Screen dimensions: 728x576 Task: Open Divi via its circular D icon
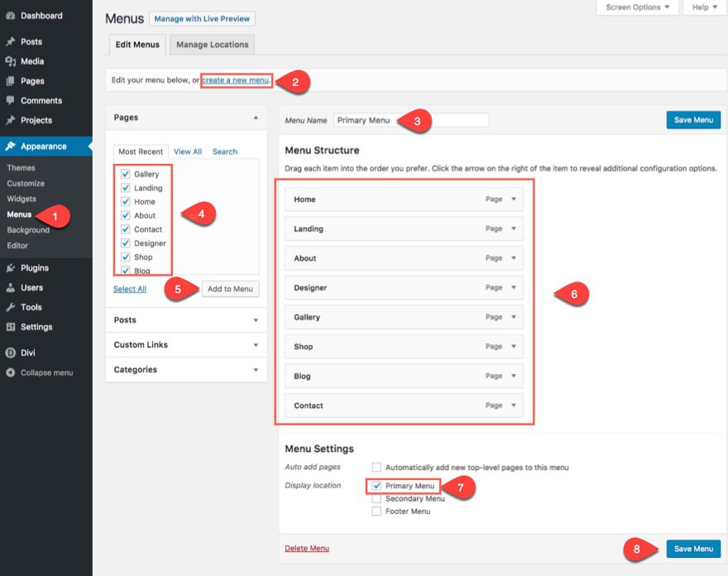tap(10, 353)
